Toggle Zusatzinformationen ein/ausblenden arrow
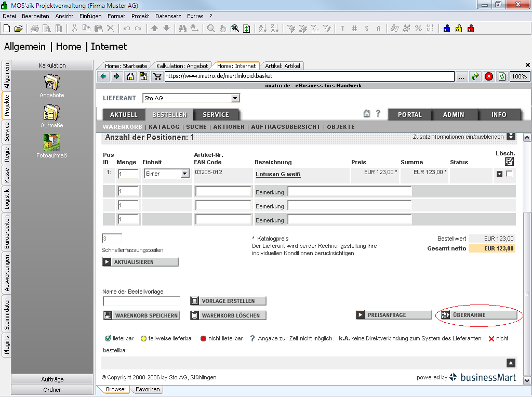 pyautogui.click(x=511, y=137)
